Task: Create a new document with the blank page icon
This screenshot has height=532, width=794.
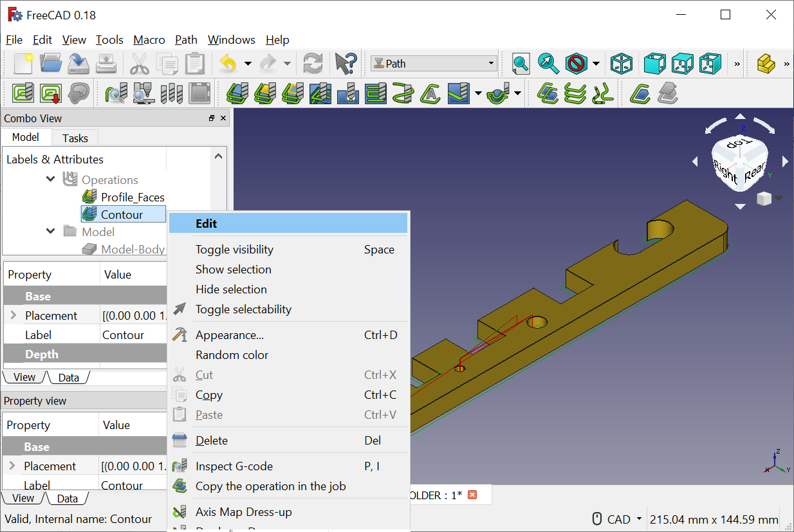Action: tap(23, 64)
